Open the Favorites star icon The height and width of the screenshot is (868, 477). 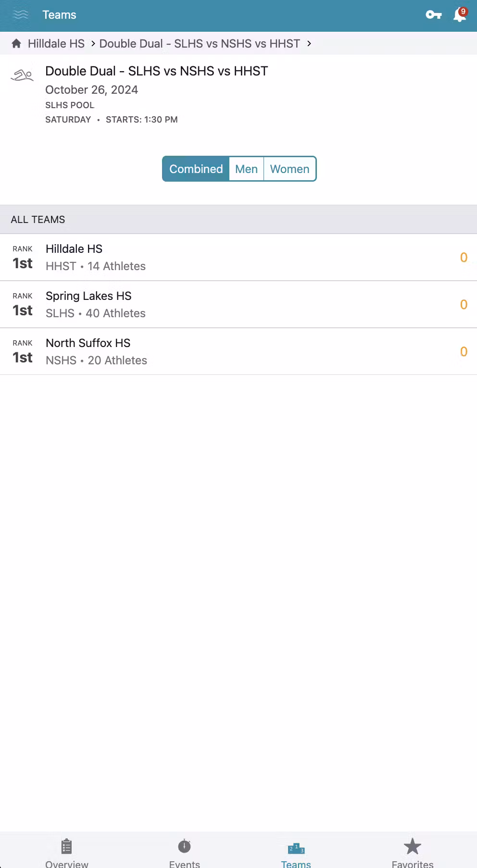tap(412, 847)
